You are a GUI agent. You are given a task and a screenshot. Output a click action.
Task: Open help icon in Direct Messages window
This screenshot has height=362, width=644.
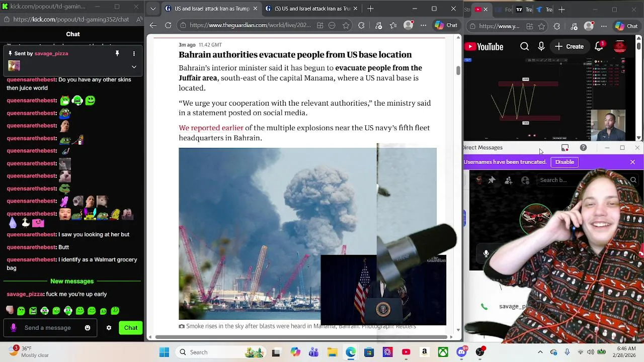click(583, 148)
